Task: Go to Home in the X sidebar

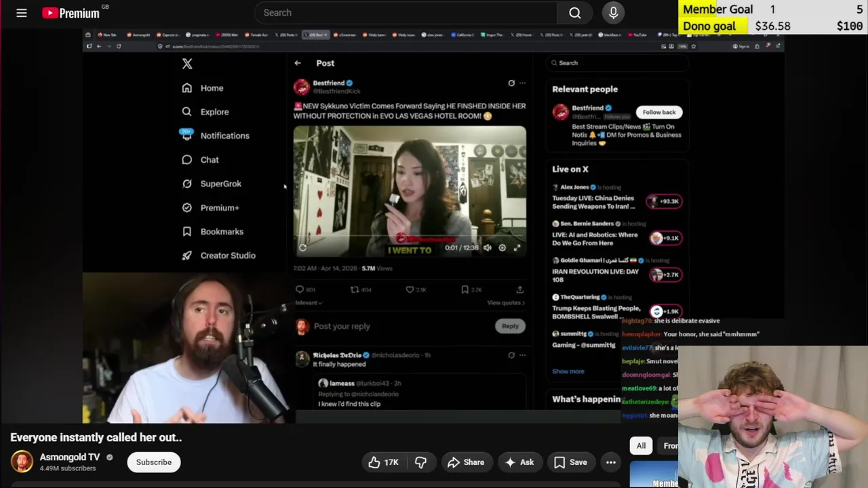Action: [x=203, y=88]
